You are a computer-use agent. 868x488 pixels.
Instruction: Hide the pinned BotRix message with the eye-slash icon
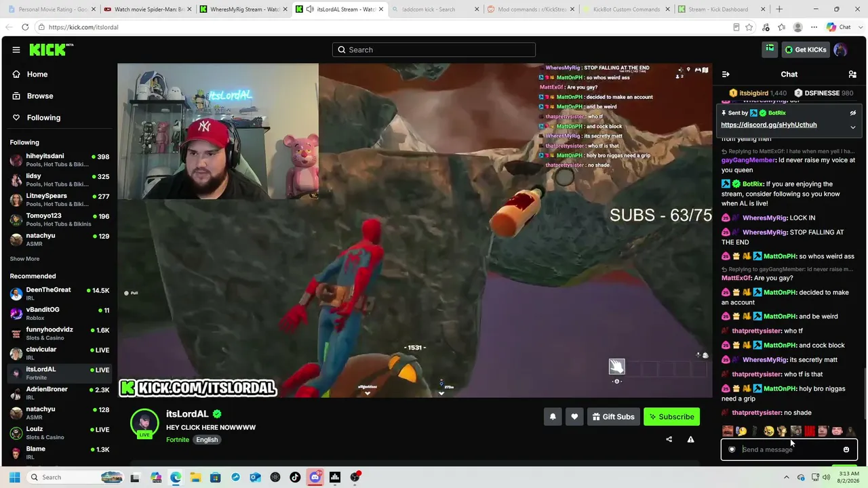click(853, 113)
